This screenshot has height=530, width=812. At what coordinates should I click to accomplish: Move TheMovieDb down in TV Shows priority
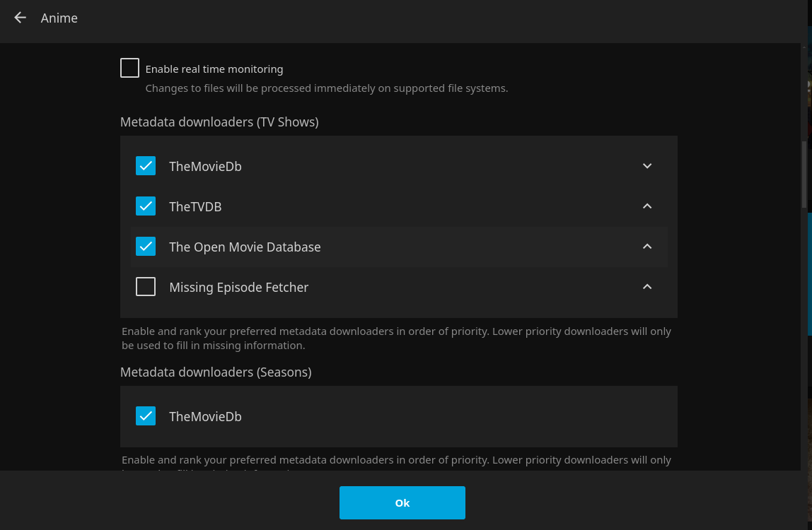pyautogui.click(x=646, y=166)
